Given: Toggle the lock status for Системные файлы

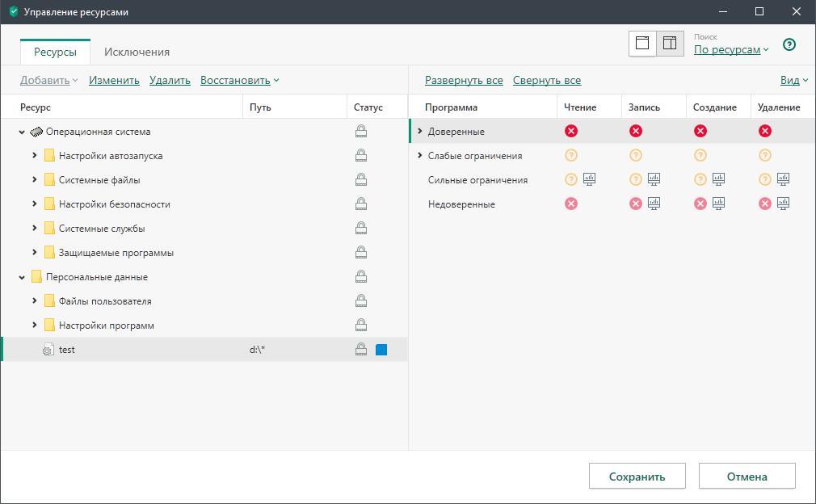Looking at the screenshot, I should pos(361,179).
